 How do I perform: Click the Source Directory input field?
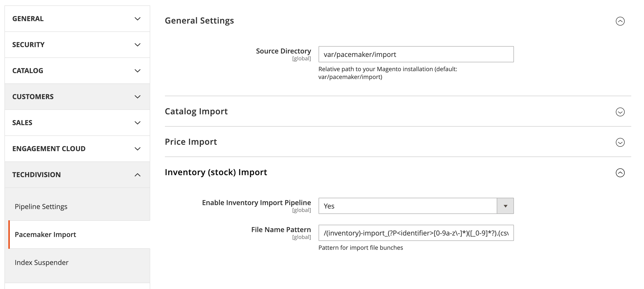click(x=416, y=54)
